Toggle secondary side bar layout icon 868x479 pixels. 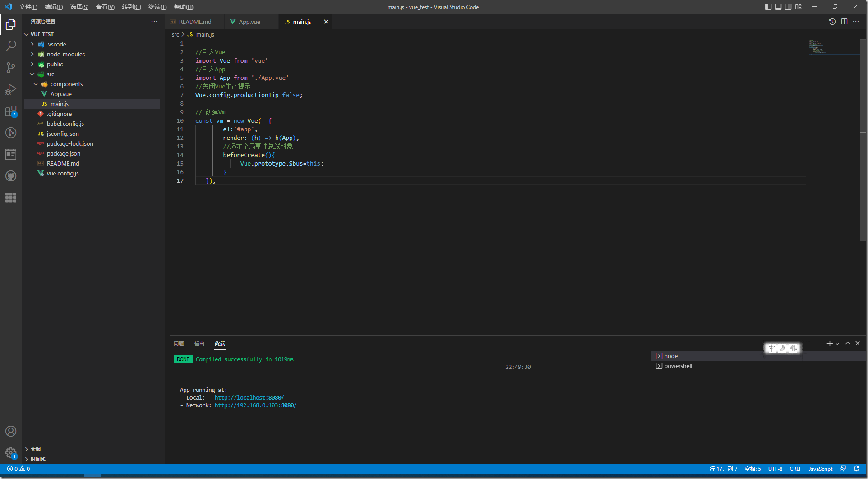tap(788, 7)
